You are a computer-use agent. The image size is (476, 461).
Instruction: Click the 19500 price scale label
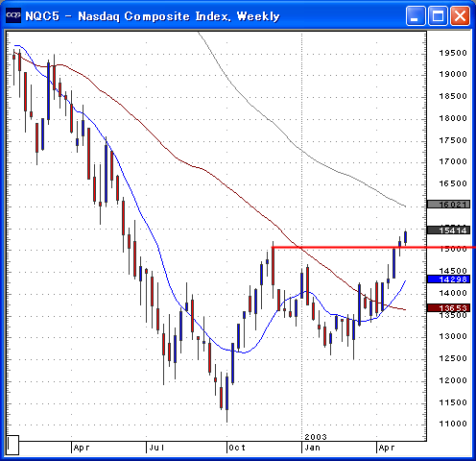[453, 53]
